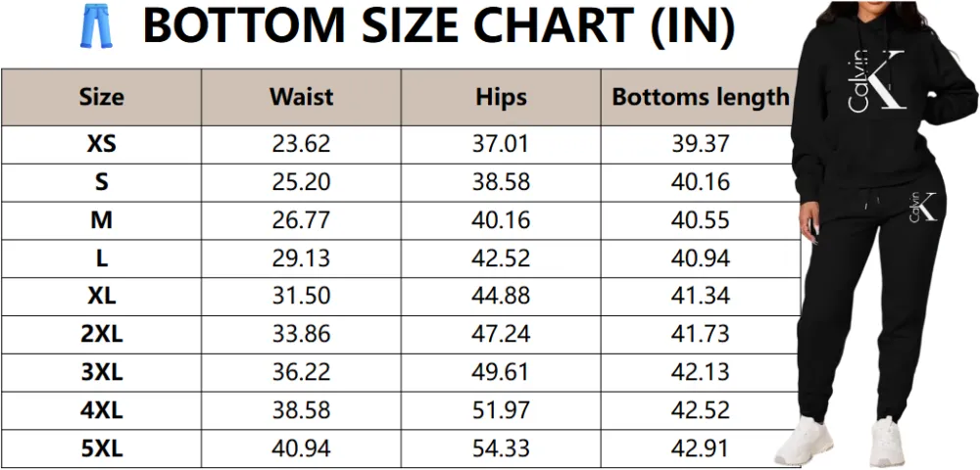Click the XS size row label

tap(101, 144)
